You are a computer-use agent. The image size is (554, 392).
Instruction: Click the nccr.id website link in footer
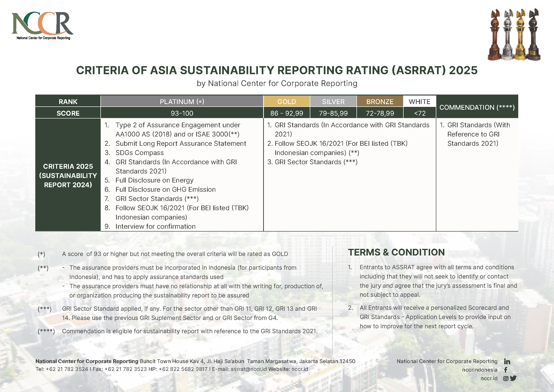(x=300, y=369)
